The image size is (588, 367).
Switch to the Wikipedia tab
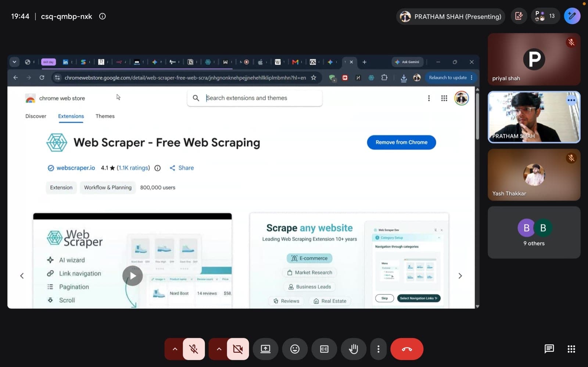[x=278, y=62]
